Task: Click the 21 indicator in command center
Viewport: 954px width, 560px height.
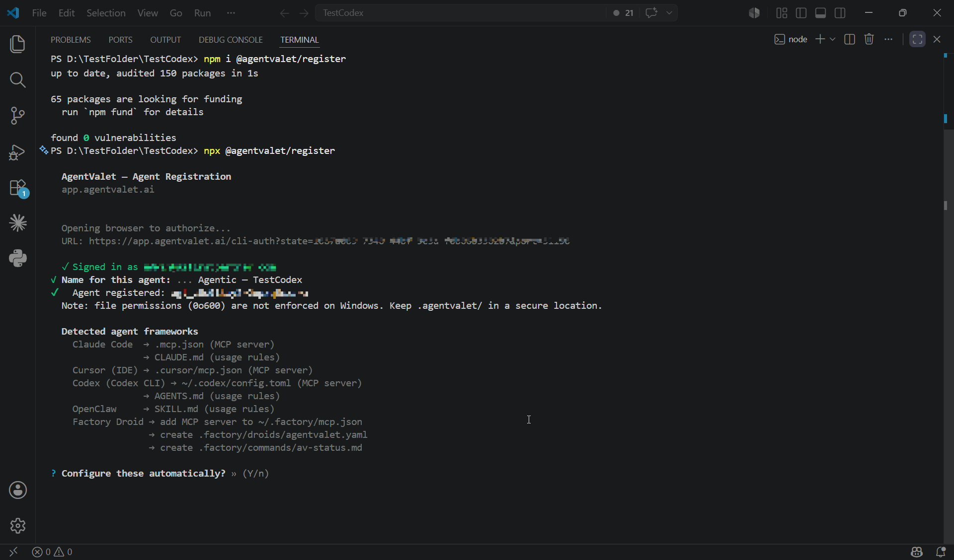Action: (624, 13)
